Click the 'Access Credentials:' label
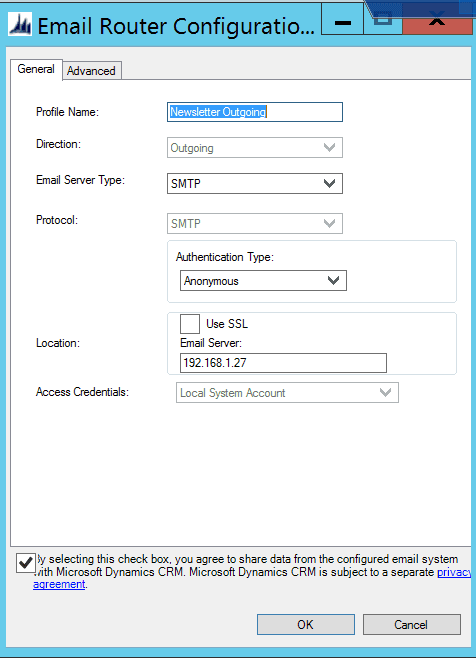The height and width of the screenshot is (658, 476). click(x=82, y=392)
